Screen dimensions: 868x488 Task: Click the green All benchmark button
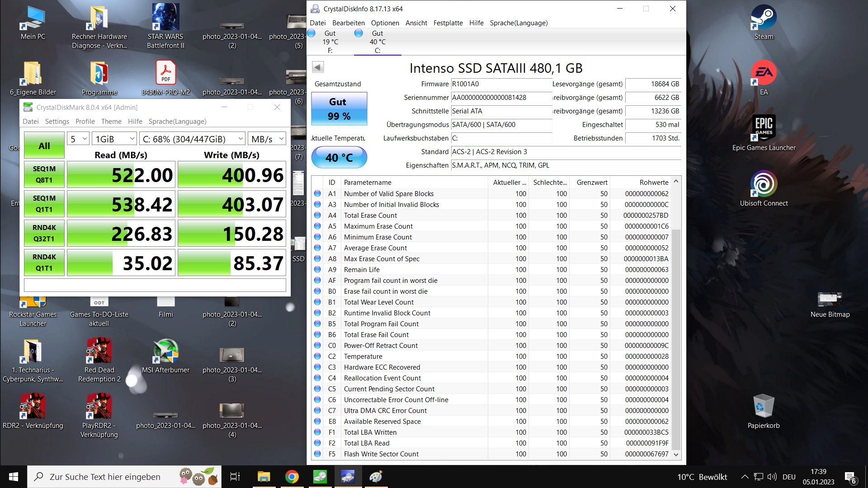click(44, 145)
